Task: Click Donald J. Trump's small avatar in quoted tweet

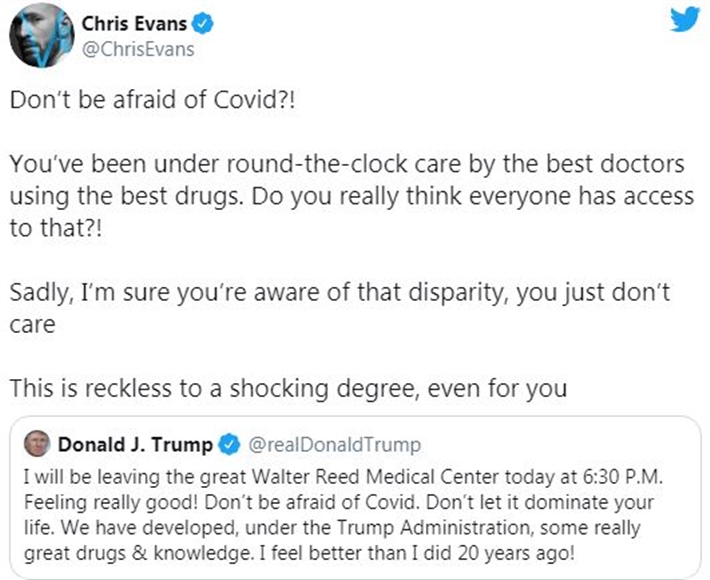Action: pos(37,443)
